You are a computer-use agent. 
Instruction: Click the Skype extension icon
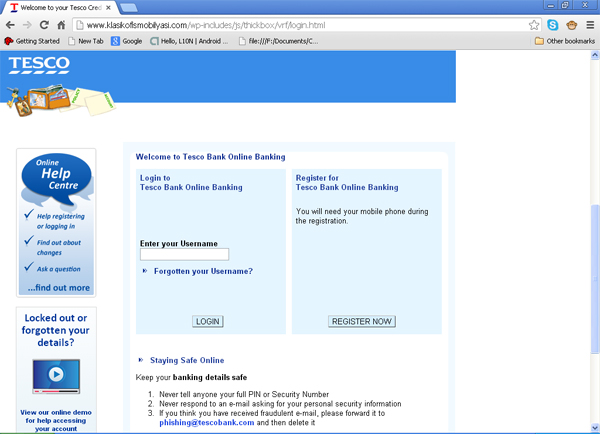click(552, 24)
